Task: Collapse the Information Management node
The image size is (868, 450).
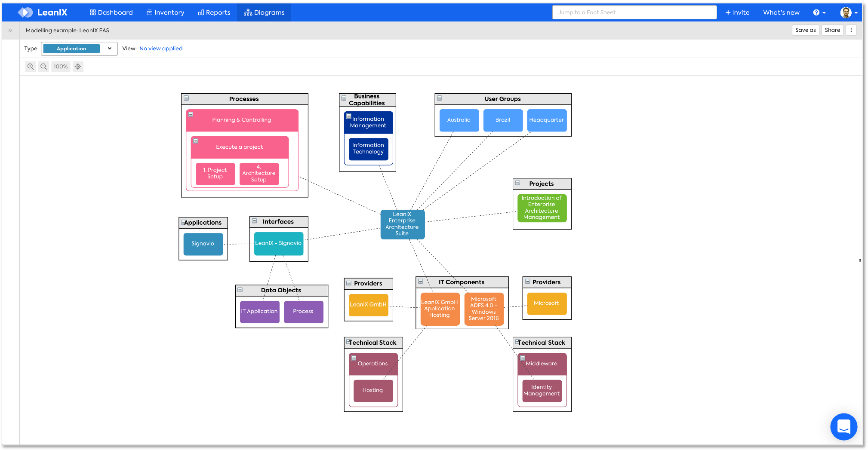Action: pyautogui.click(x=349, y=116)
